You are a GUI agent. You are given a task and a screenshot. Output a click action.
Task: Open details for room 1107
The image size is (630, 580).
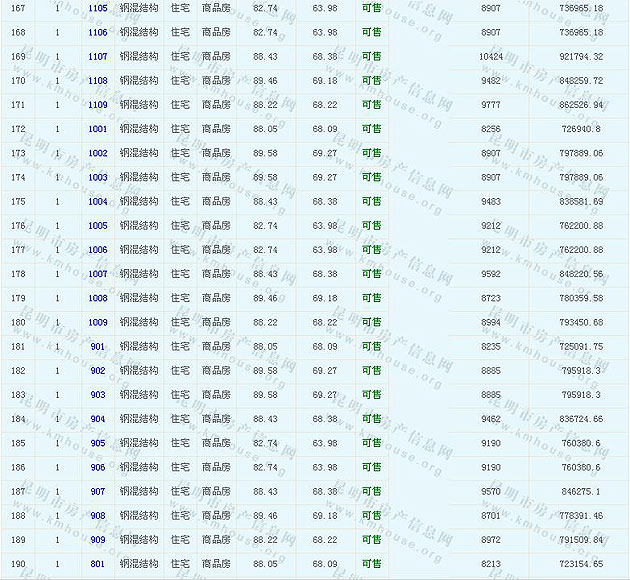(x=97, y=56)
